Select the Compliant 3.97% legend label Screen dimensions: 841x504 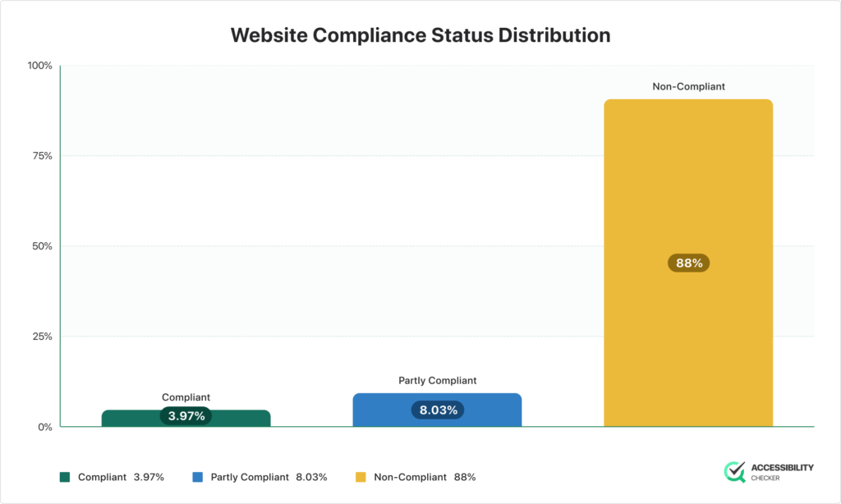(121, 477)
